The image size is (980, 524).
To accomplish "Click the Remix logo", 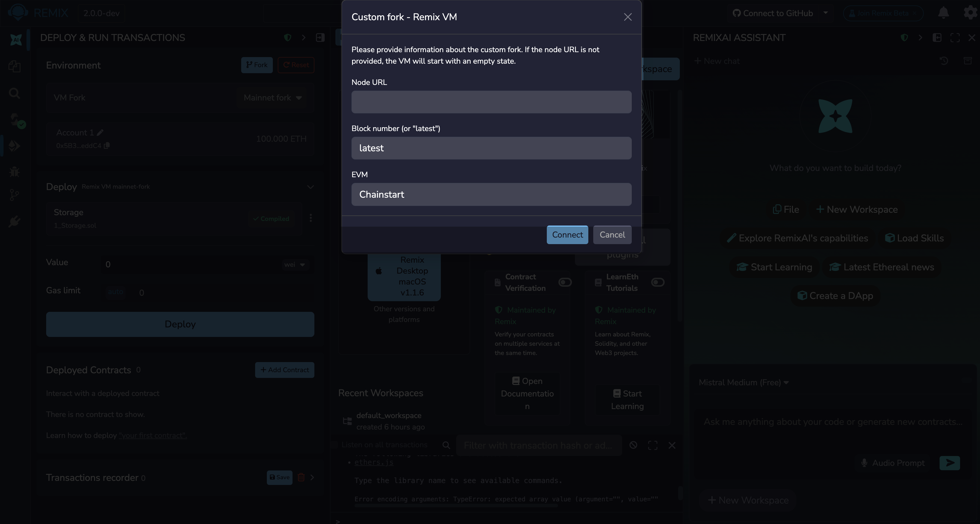I will click(x=17, y=13).
